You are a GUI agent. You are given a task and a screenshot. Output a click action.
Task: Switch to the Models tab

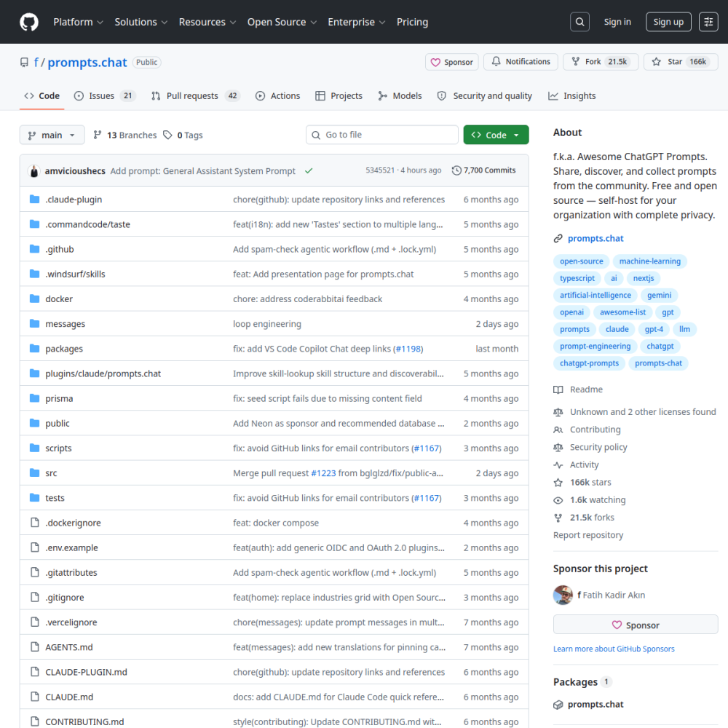point(400,95)
